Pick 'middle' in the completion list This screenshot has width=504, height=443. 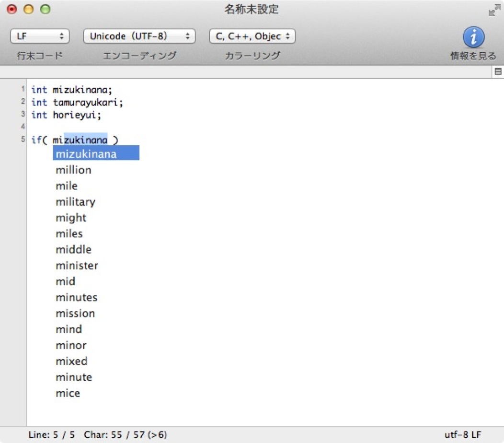pyautogui.click(x=74, y=250)
